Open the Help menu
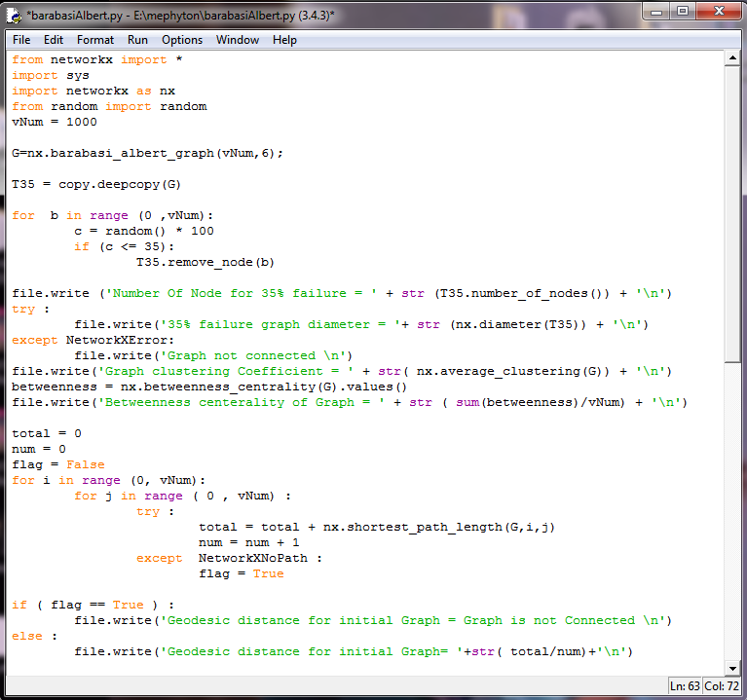Screen dimensions: 747x700 coord(284,40)
